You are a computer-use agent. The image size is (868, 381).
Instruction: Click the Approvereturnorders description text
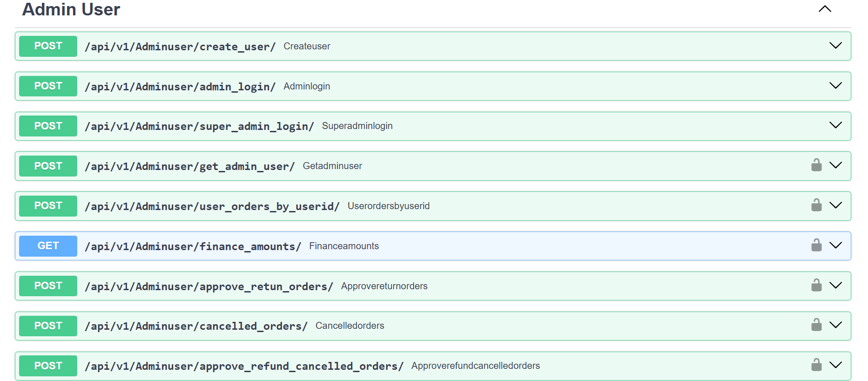point(384,286)
